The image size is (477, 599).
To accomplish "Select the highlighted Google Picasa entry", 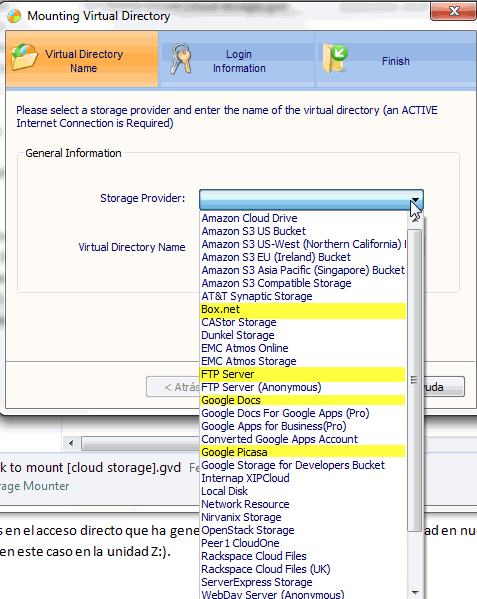I will click(303, 452).
